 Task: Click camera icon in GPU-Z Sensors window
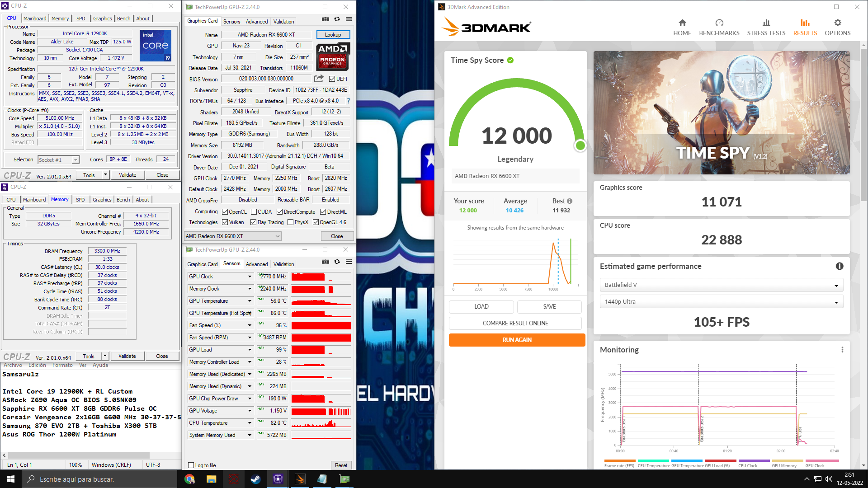pyautogui.click(x=325, y=262)
